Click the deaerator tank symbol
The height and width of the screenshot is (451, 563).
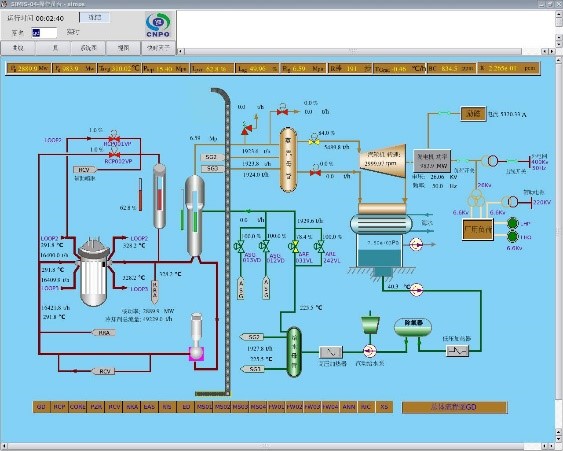coord(413,327)
